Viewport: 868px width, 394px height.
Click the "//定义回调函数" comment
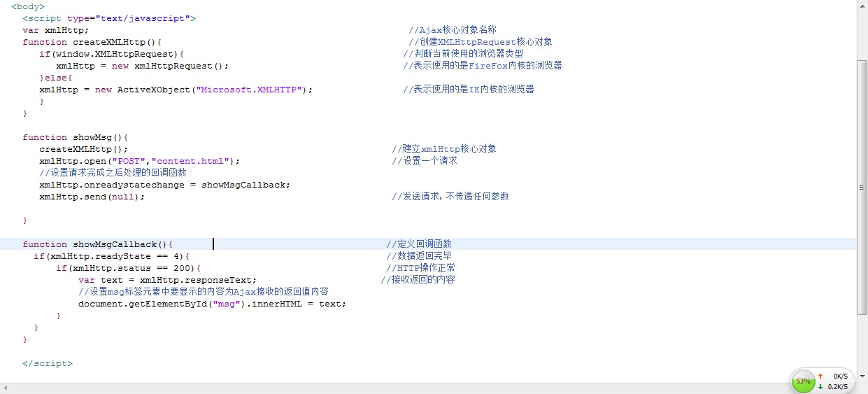(419, 244)
